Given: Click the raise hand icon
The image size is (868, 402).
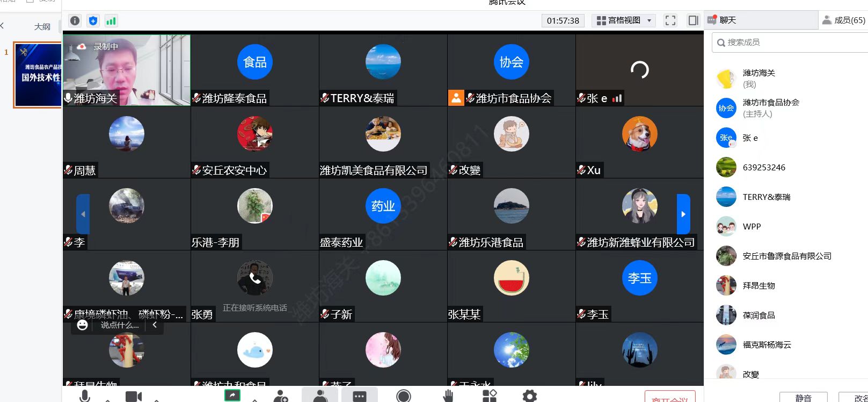Looking at the screenshot, I should pos(448,397).
